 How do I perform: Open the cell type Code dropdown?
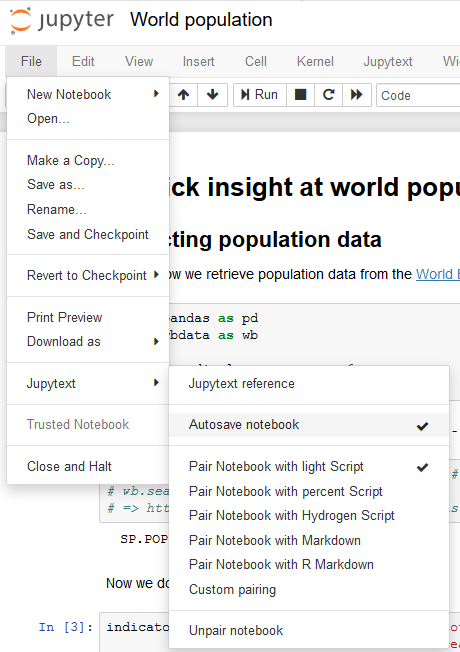[x=418, y=95]
